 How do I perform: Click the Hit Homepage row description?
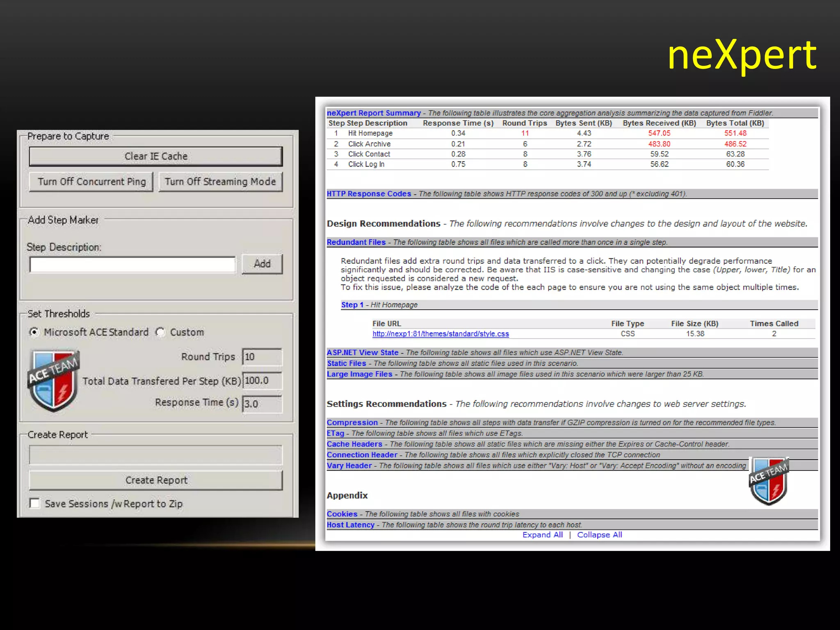[x=370, y=133]
